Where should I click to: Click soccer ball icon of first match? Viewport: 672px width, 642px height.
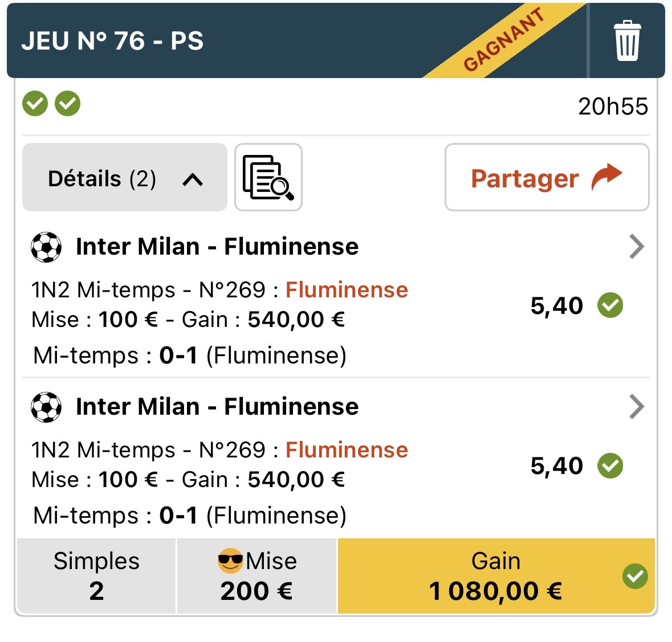pyautogui.click(x=46, y=247)
